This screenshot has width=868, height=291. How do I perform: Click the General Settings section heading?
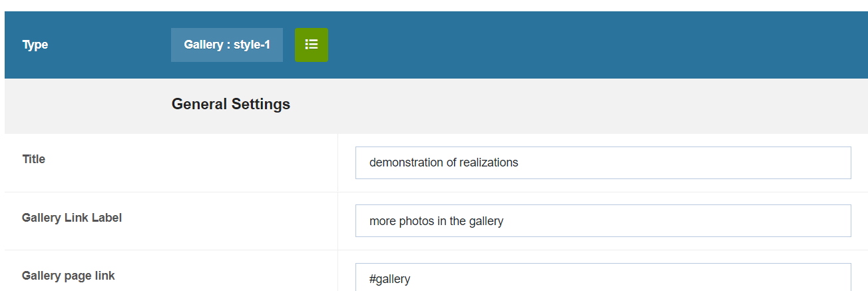(230, 104)
